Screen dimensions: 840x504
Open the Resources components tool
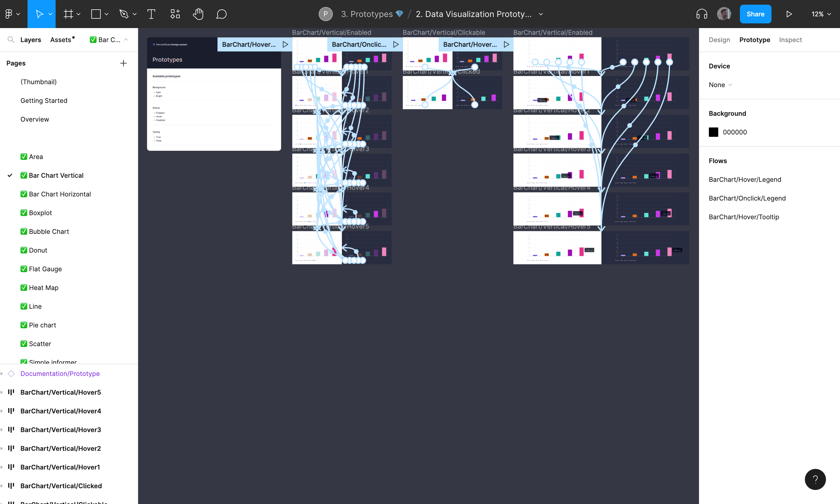175,14
